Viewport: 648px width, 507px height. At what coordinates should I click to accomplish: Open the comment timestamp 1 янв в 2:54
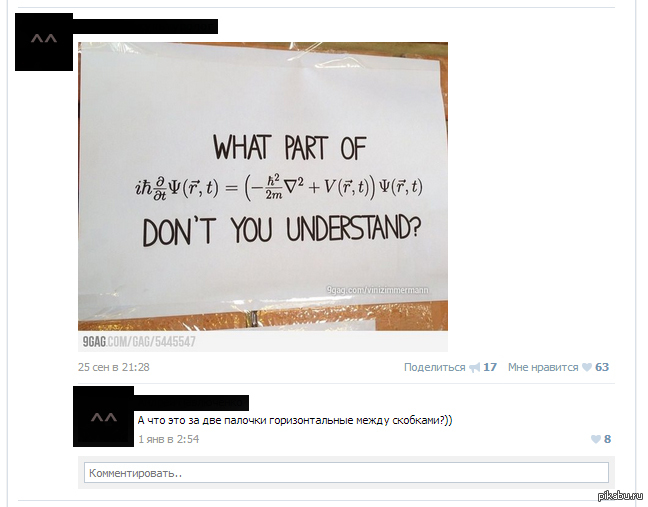pyautogui.click(x=169, y=439)
